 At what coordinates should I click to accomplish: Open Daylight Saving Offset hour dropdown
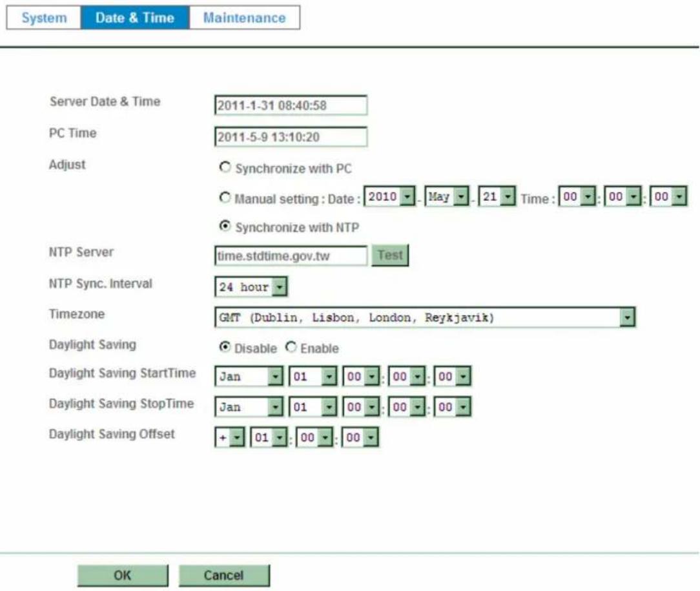point(269,437)
